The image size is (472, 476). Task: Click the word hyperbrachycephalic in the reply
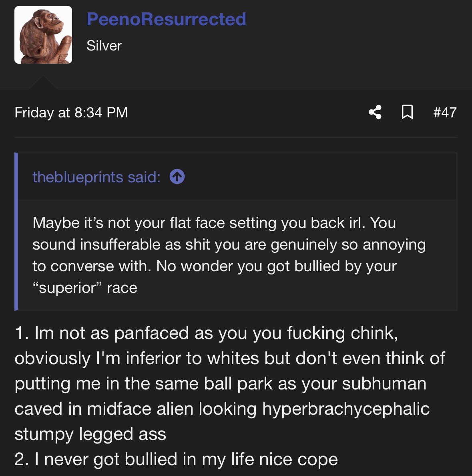[346, 409]
